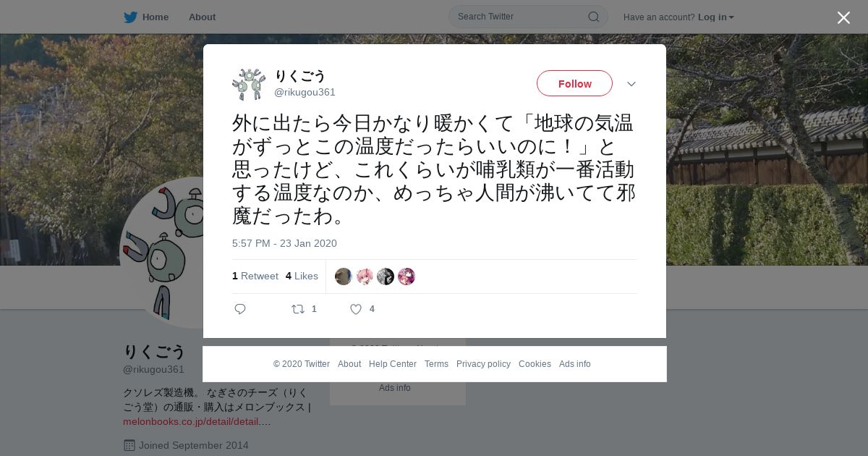
Task: Click the heart like icon
Action: (x=356, y=309)
